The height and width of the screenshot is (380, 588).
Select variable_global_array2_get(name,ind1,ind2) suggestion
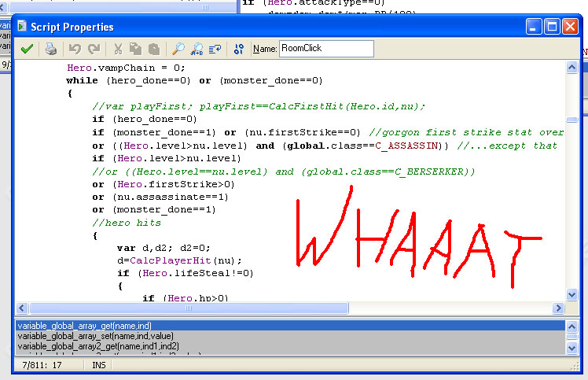click(290, 346)
